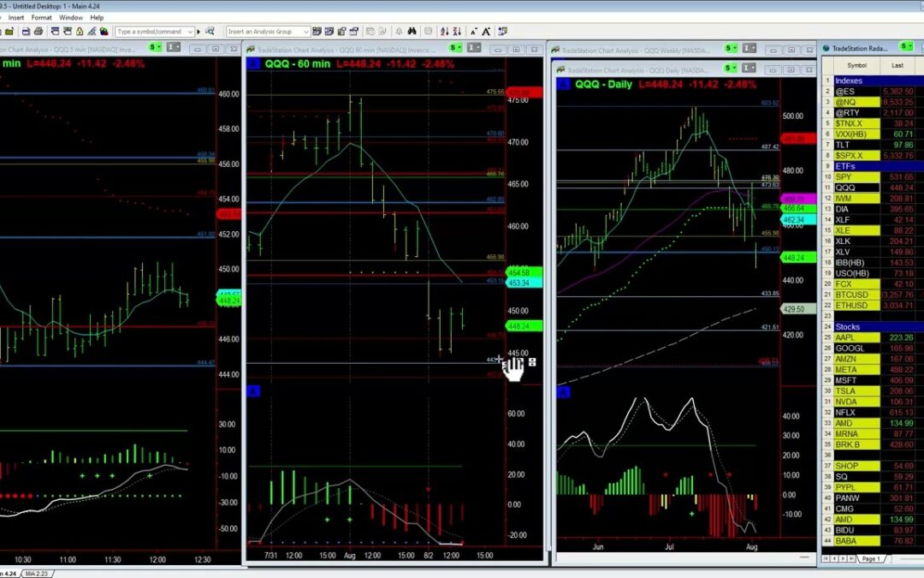Click first analysis group icon after dropdown

(317, 32)
